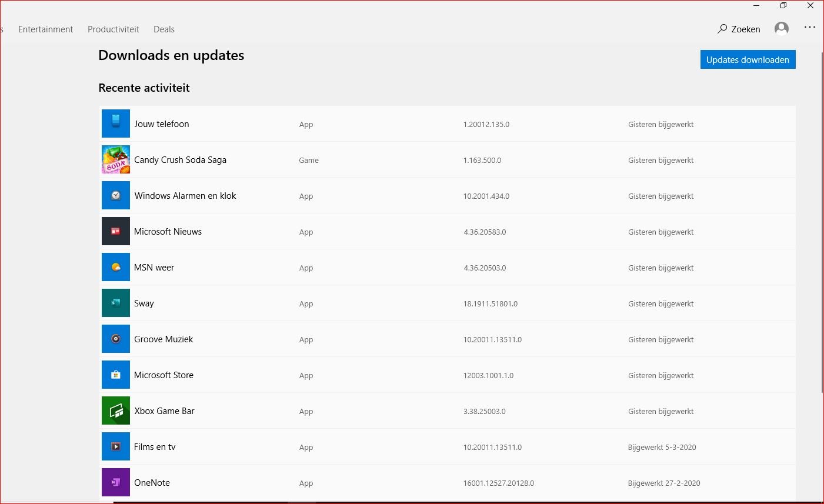Image resolution: width=824 pixels, height=504 pixels.
Task: Restore down the Microsoft Store window
Action: click(783, 6)
